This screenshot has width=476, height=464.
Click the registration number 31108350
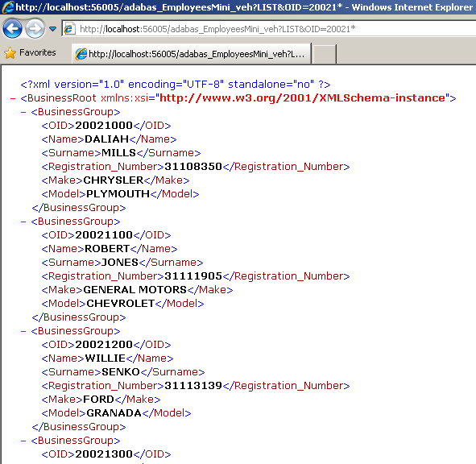click(x=193, y=167)
